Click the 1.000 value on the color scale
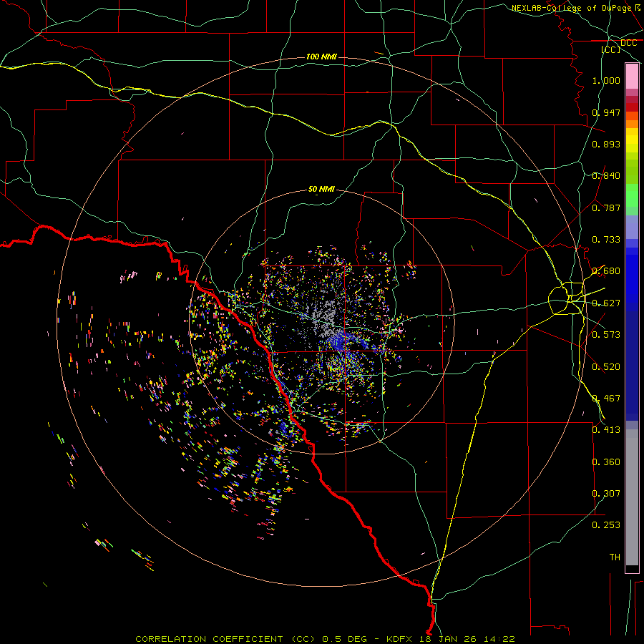The height and width of the screenshot is (644, 644). (606, 80)
